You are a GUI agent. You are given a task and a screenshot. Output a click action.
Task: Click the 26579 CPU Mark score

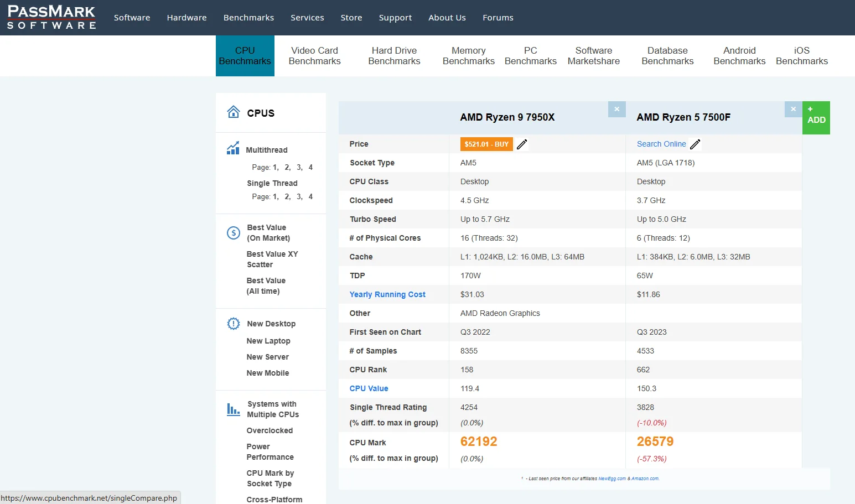[655, 441]
